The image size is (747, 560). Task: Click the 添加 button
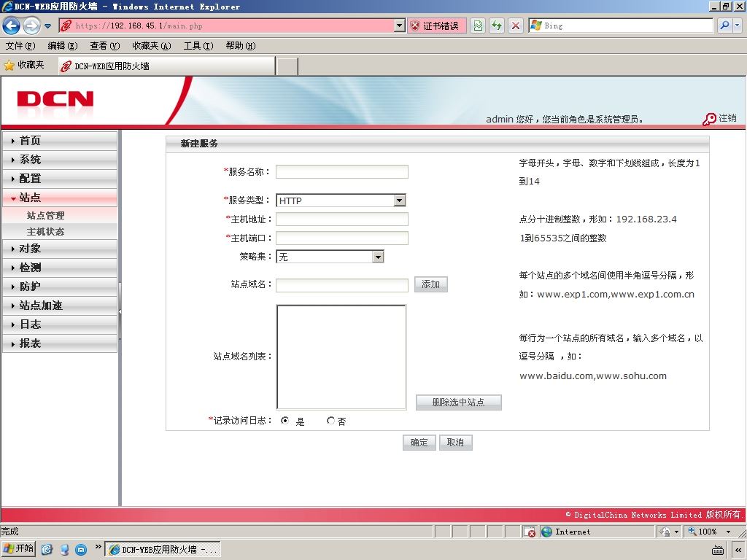tap(430, 284)
